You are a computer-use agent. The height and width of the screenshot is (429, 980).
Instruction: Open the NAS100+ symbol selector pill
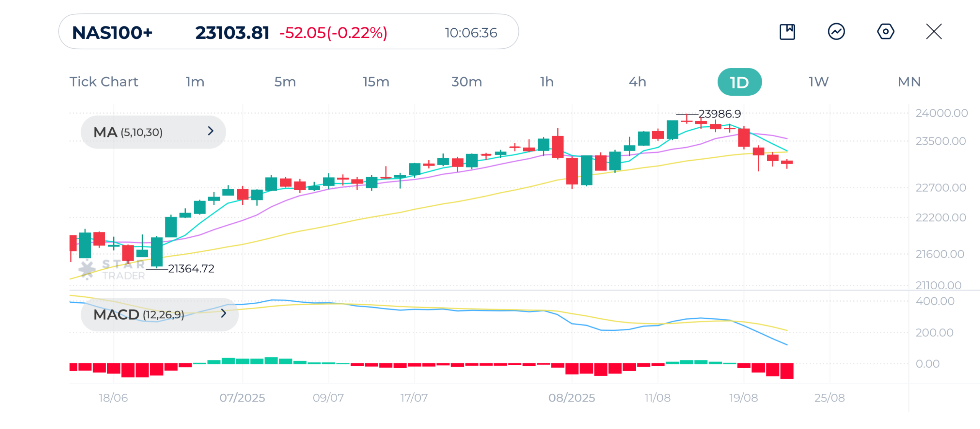(x=112, y=33)
